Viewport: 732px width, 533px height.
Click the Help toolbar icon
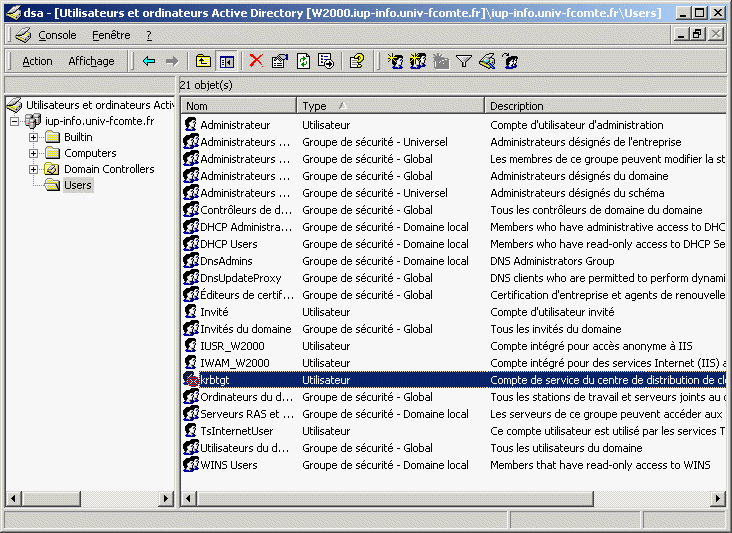(356, 61)
